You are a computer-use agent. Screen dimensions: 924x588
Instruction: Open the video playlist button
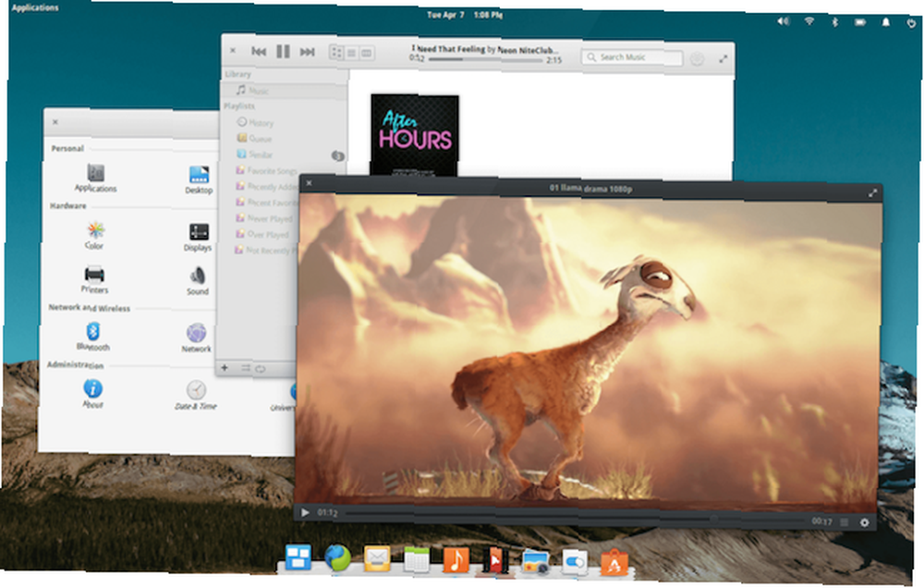[x=844, y=522]
